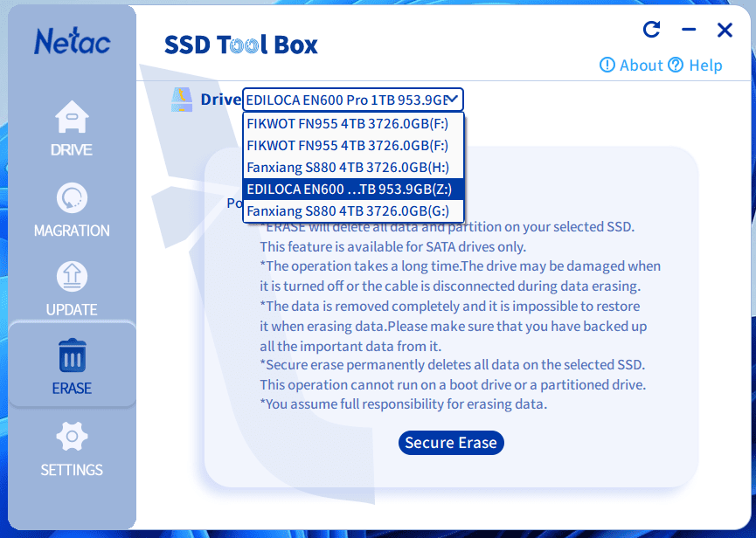Click the Drive combo box showing EDILOCA EN600 Pro

click(x=353, y=100)
